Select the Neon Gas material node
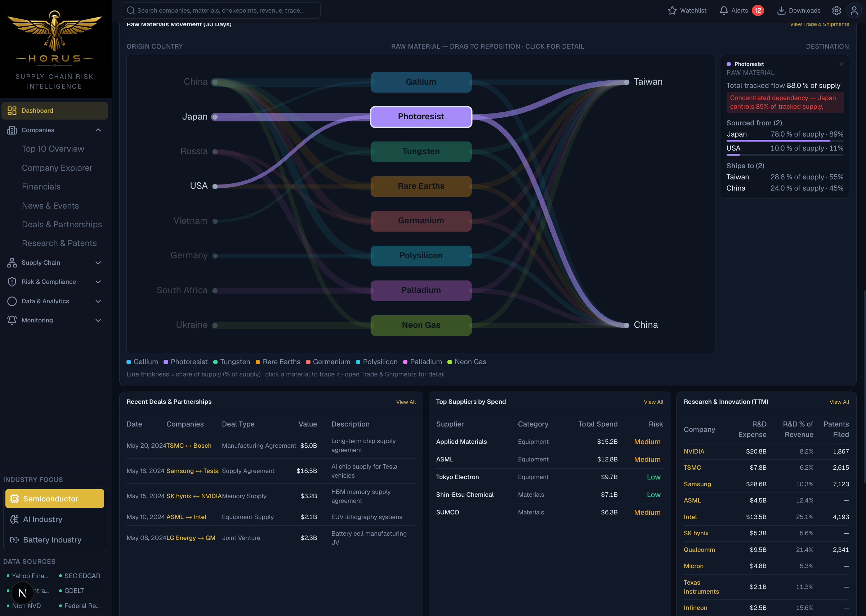Screen dimensions: 866x616 (421, 325)
